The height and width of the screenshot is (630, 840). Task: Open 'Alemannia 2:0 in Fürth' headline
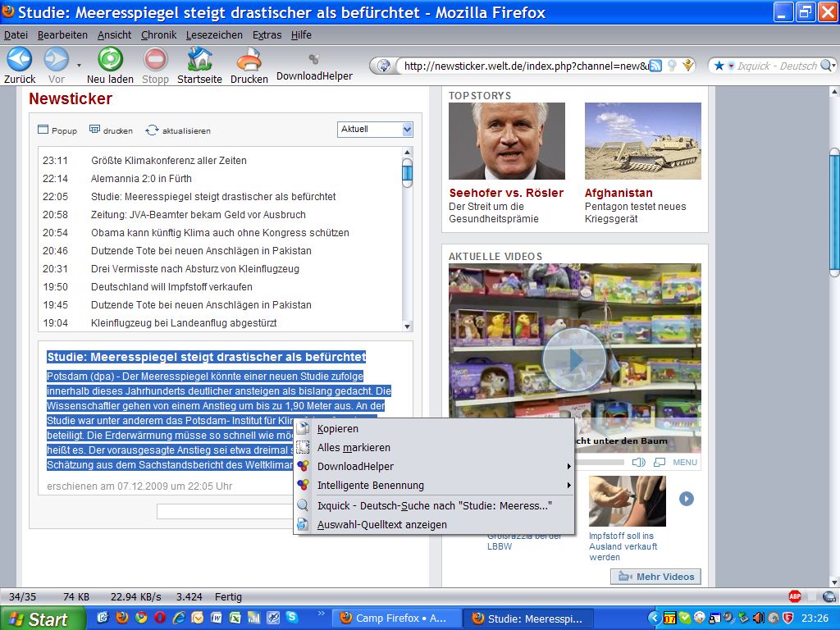141,178
